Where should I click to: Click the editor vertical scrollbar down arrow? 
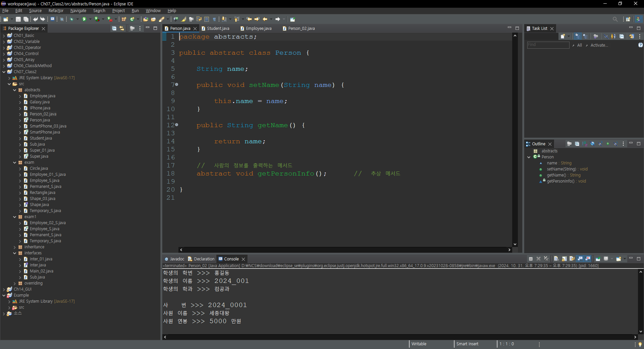[x=515, y=244]
